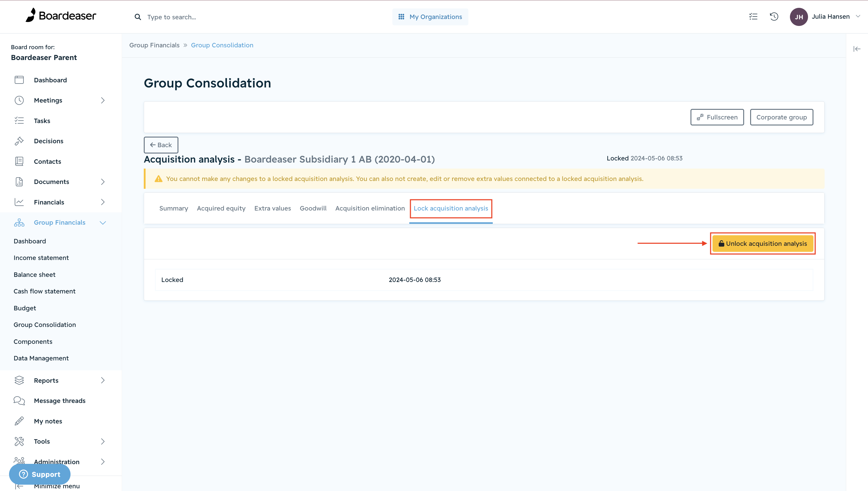Open Components in sidebar
This screenshot has height=491, width=868.
tap(33, 342)
